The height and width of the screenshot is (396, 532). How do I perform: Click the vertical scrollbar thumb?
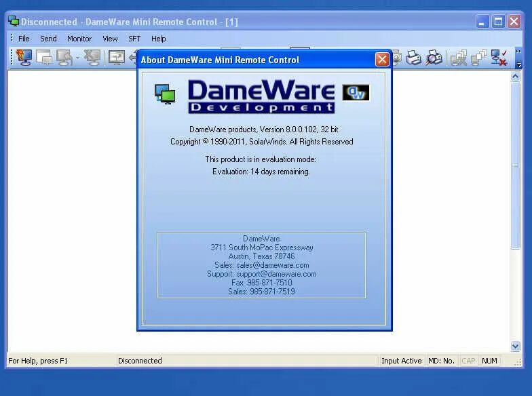click(x=516, y=165)
